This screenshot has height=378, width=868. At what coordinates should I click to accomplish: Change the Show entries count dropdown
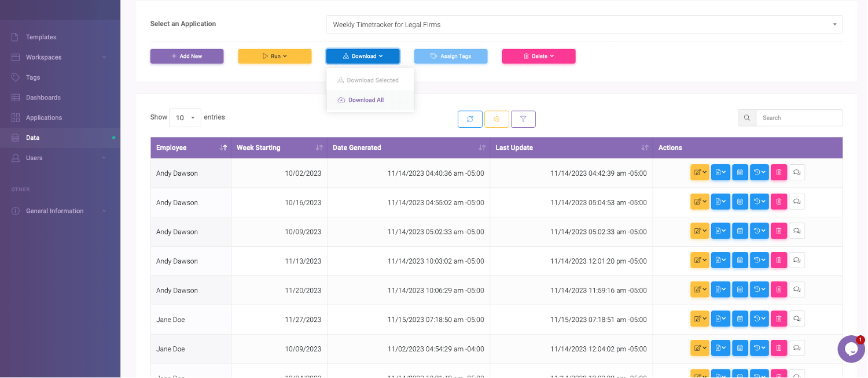click(x=185, y=118)
